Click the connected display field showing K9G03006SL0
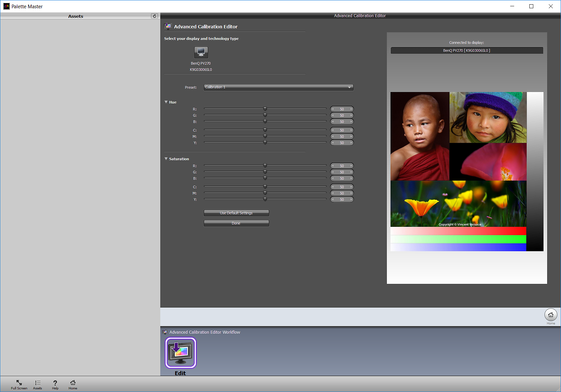 (466, 50)
